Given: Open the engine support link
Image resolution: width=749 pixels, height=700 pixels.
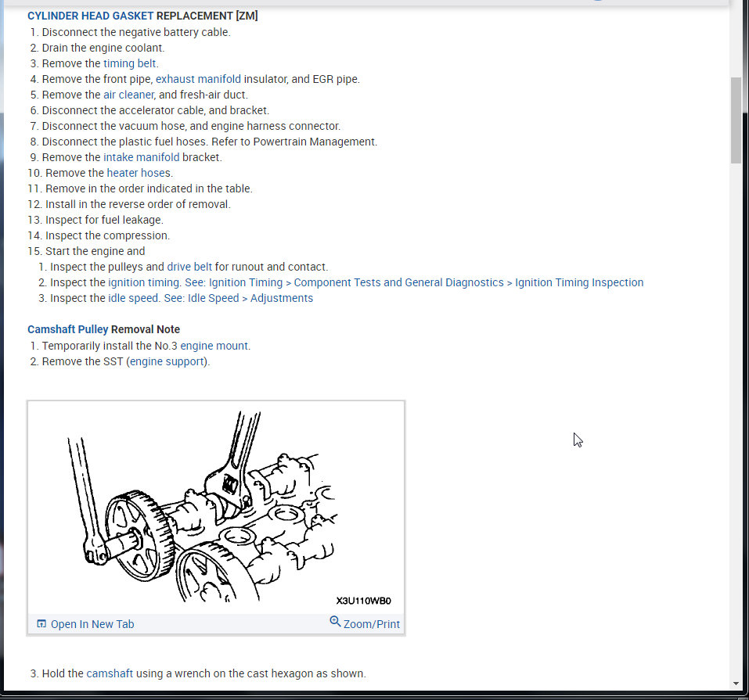Looking at the screenshot, I should coord(167,362).
